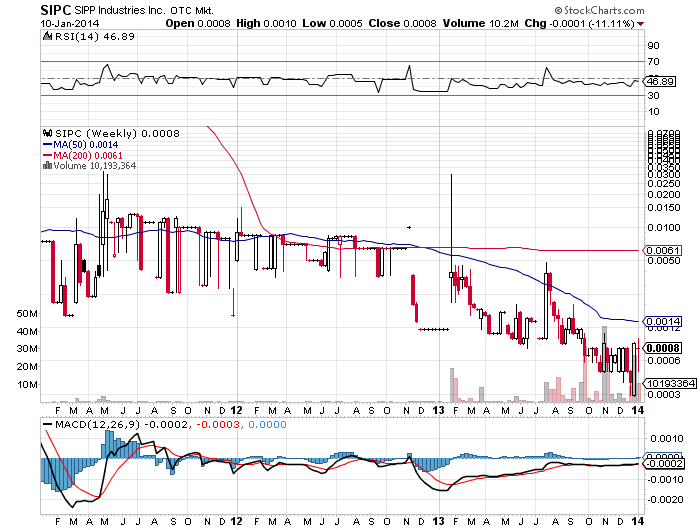
Task: Click the MACD legend line icon
Action: tap(47, 424)
